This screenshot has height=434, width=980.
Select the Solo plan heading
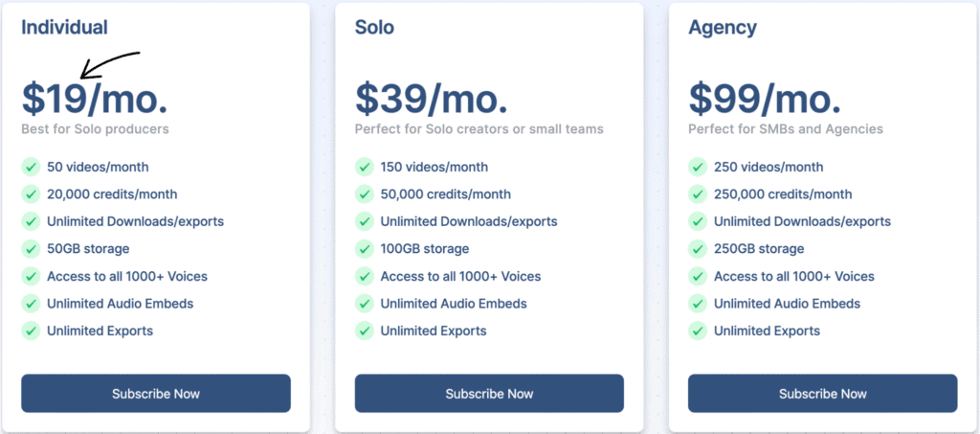click(374, 28)
